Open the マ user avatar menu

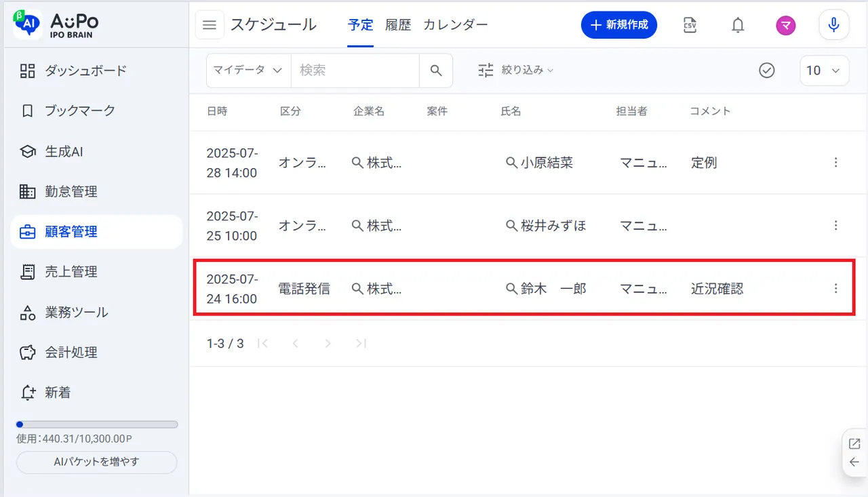(786, 26)
